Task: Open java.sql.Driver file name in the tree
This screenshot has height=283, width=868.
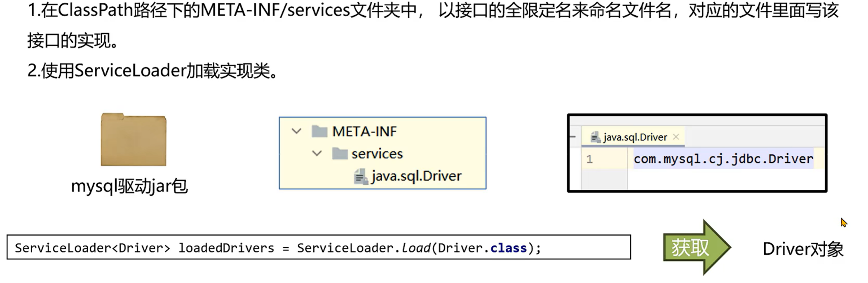Action: point(416,176)
